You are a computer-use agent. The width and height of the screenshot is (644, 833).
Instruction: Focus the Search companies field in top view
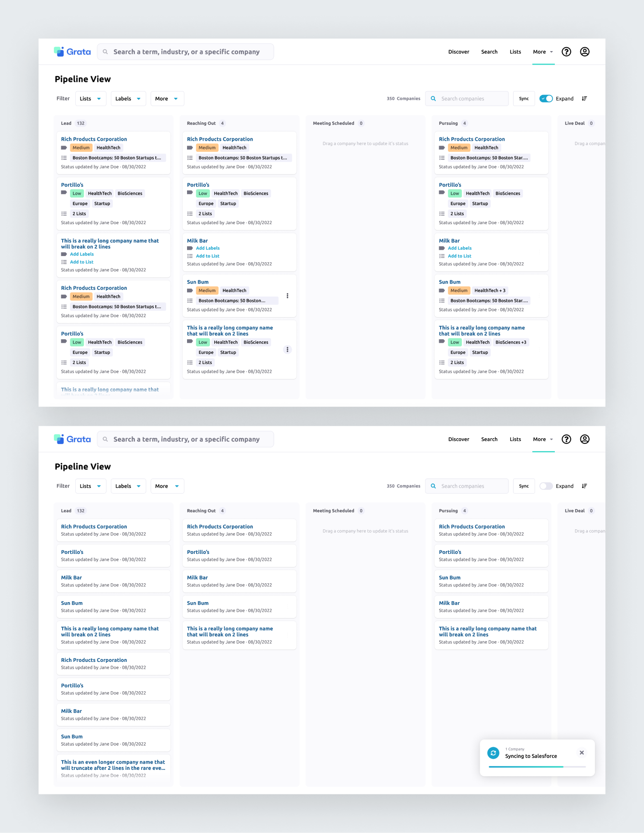point(467,98)
